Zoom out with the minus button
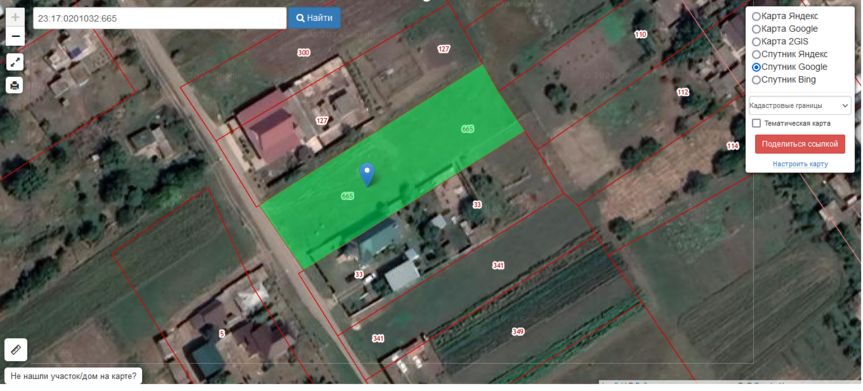 (15, 37)
